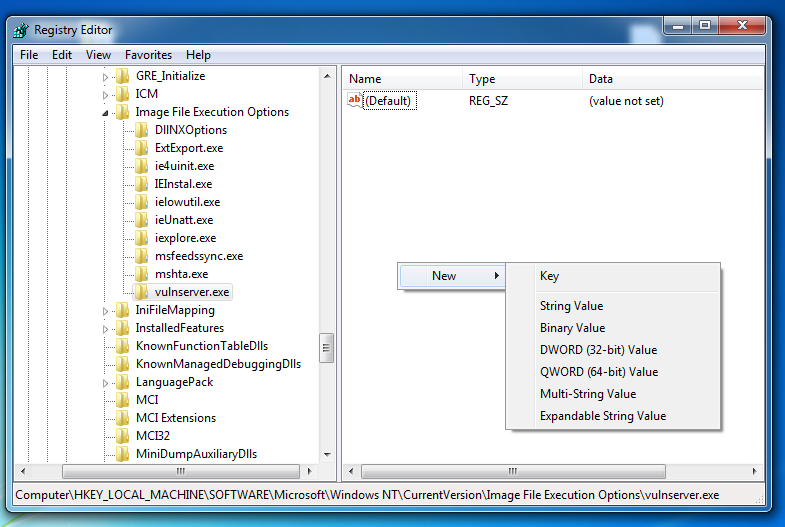Choose Multi-String Value
The image size is (785, 527).
(613, 394)
